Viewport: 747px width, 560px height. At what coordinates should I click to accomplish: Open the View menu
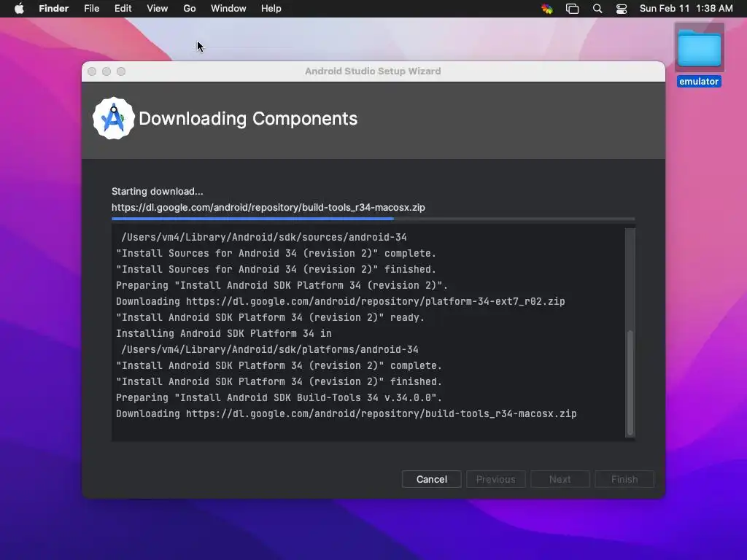coord(158,9)
